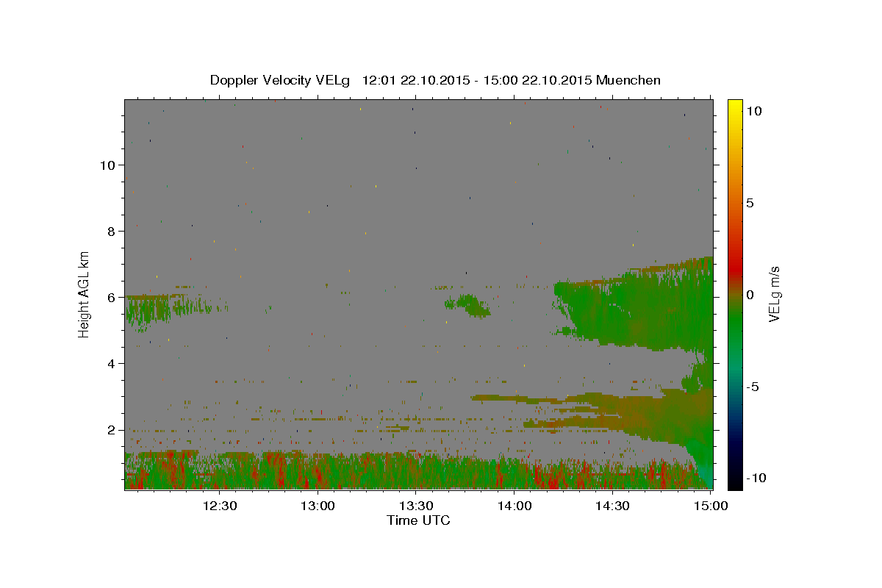Click the small cloud patch near 13:45 at 6 km
The image size is (882, 588).
coord(468,304)
